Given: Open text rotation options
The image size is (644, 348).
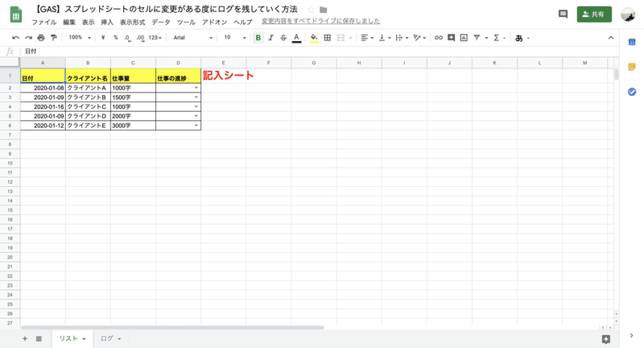Looking at the screenshot, I should pos(419,38).
